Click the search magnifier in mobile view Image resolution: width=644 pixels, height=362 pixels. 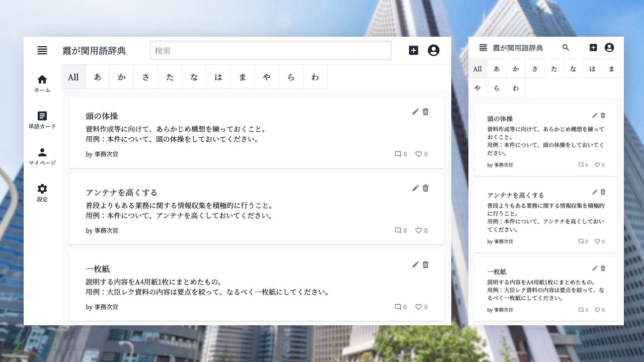566,47
